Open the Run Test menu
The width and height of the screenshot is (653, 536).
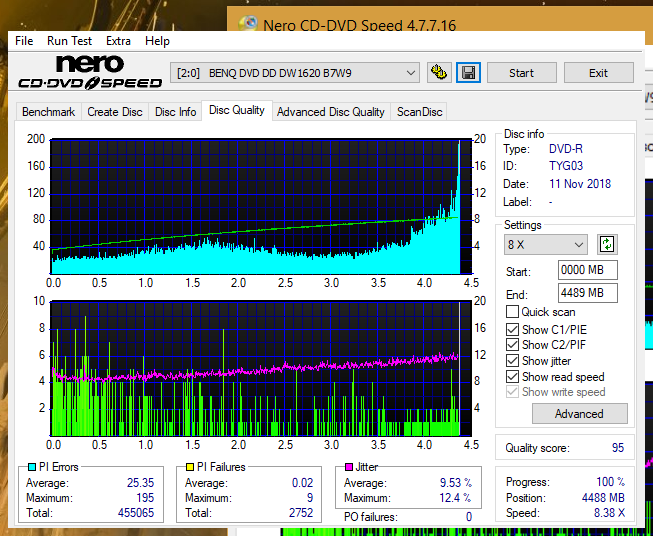(69, 41)
